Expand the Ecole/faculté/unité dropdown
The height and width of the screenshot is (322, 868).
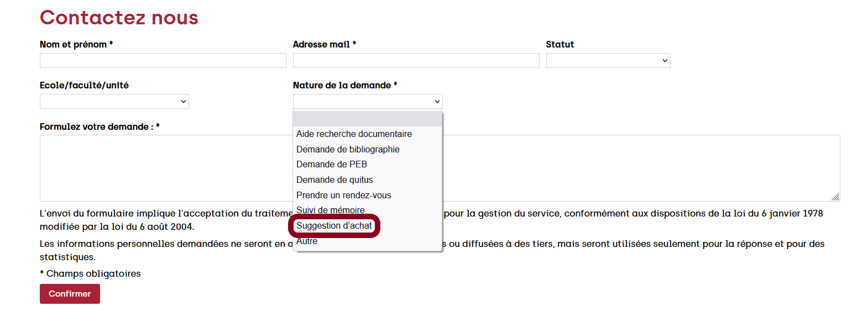coord(114,102)
